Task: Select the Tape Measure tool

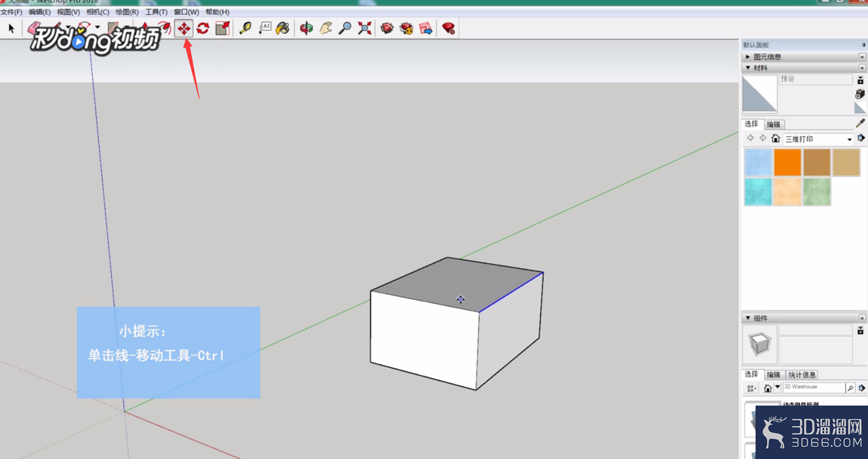Action: pyautogui.click(x=245, y=28)
